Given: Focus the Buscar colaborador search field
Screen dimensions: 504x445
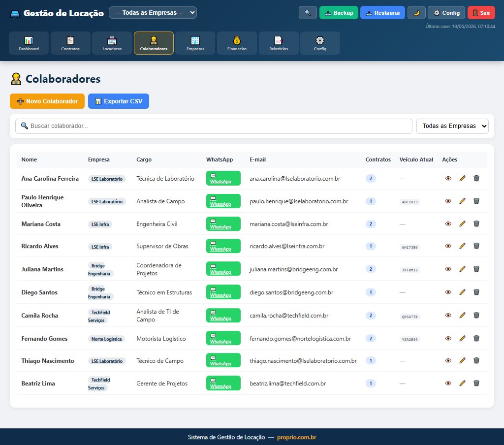Looking at the screenshot, I should tap(214, 126).
